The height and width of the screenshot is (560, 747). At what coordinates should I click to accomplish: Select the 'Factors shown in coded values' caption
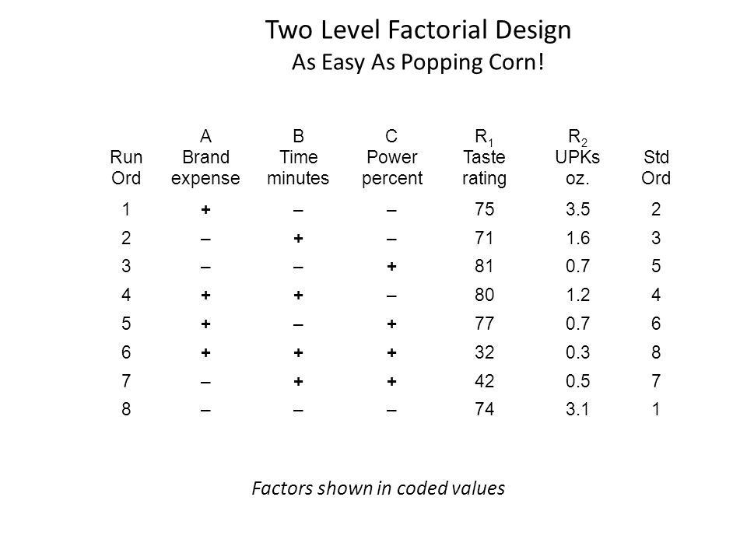(378, 488)
